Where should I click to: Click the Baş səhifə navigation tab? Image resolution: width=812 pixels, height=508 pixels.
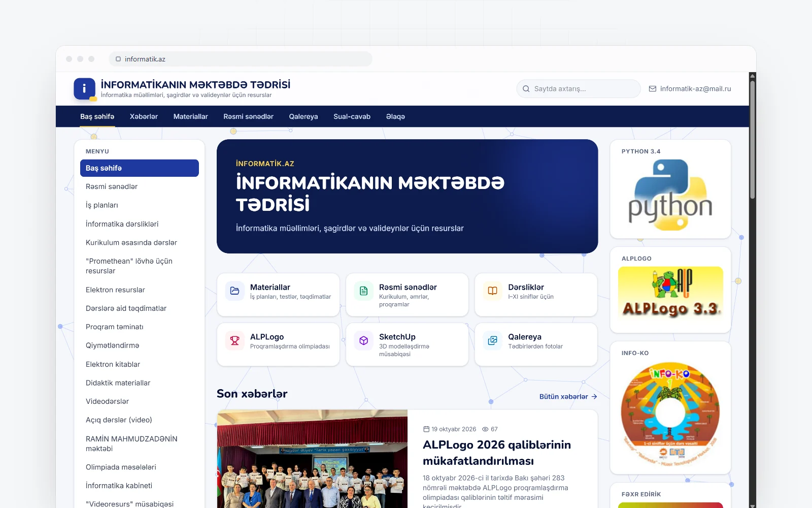pyautogui.click(x=97, y=117)
